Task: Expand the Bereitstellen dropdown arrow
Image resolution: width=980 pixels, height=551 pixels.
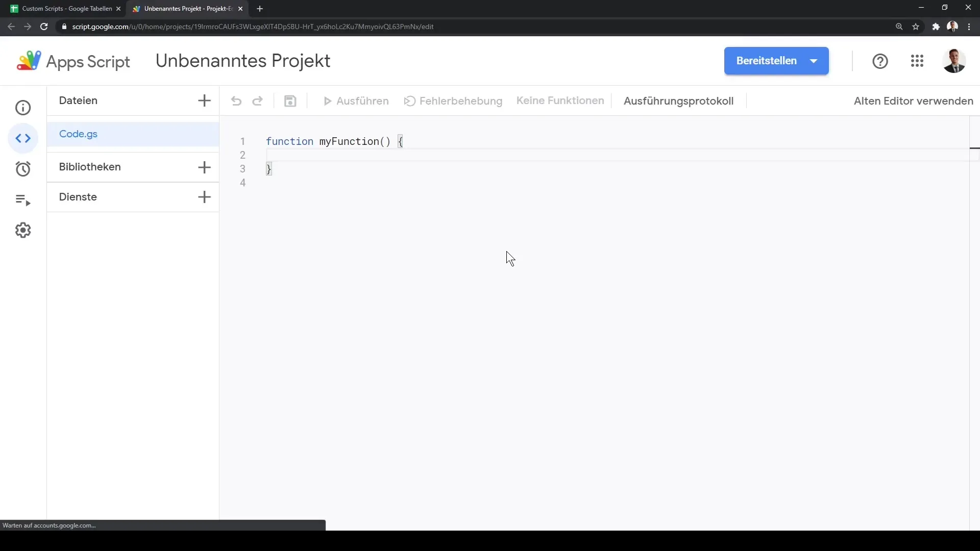Action: click(x=814, y=61)
